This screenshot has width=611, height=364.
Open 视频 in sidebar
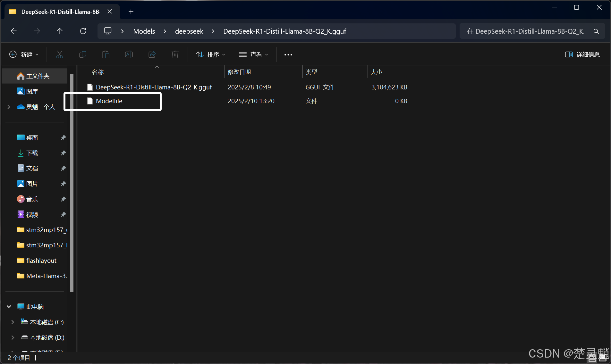32,214
